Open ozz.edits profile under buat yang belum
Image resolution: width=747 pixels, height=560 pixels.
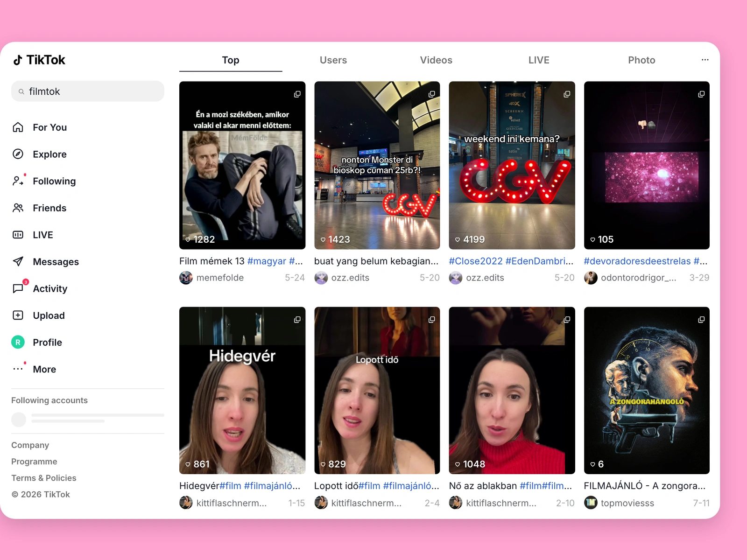[350, 278]
